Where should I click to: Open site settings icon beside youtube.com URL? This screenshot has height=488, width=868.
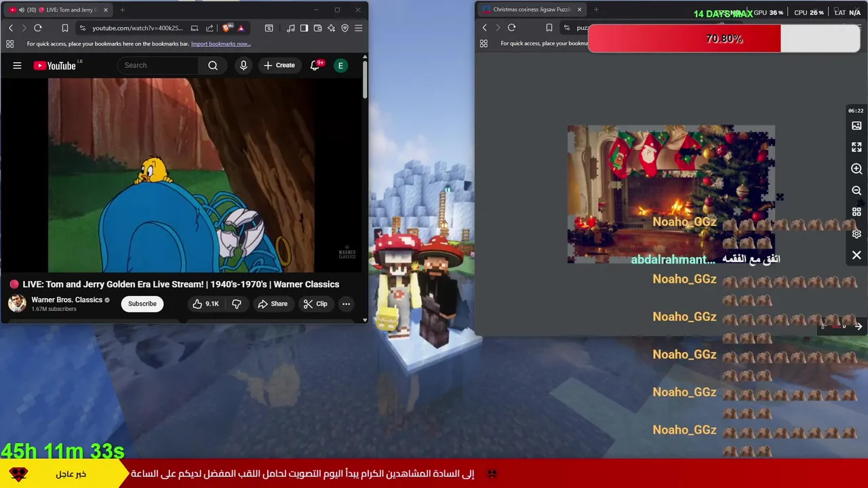click(x=82, y=28)
